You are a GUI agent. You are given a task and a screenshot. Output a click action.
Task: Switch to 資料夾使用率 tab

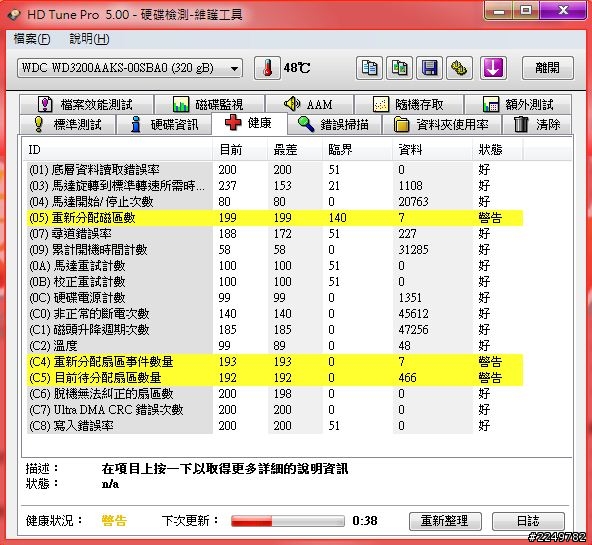click(x=441, y=125)
